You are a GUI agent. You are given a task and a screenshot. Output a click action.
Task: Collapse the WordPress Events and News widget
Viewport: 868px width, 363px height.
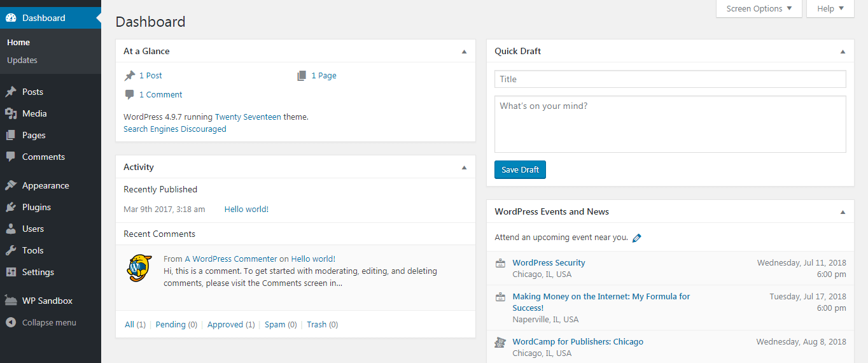point(843,212)
